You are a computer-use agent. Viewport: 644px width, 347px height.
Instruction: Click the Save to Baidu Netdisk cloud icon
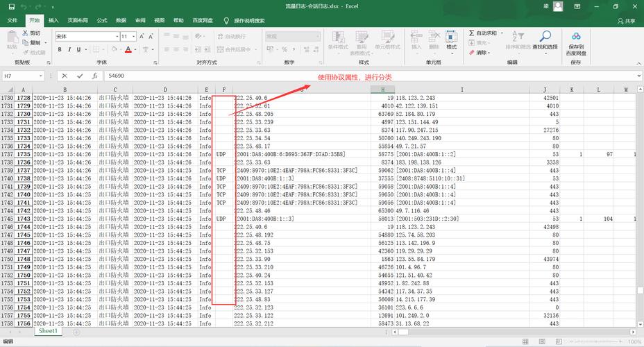click(576, 37)
